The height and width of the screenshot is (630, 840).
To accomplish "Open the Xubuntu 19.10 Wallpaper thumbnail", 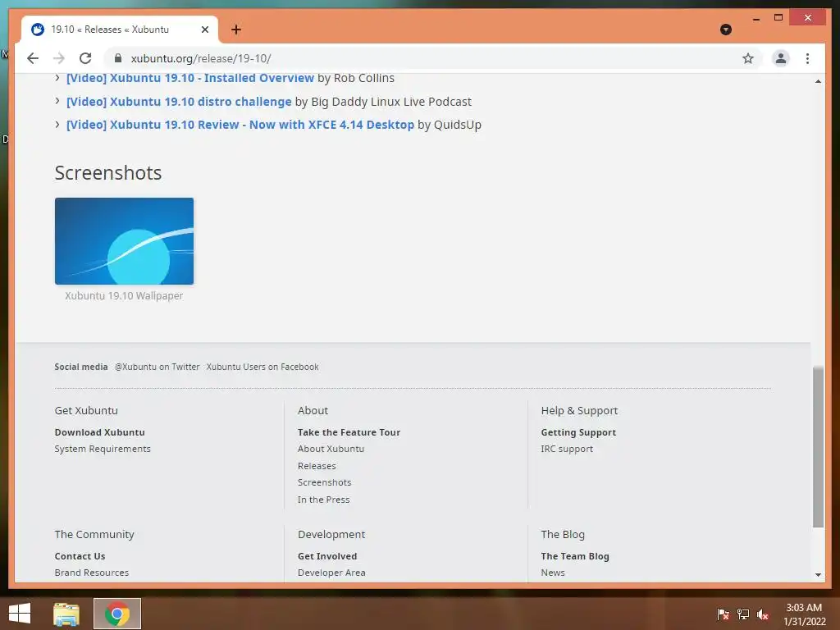I will pos(125,241).
